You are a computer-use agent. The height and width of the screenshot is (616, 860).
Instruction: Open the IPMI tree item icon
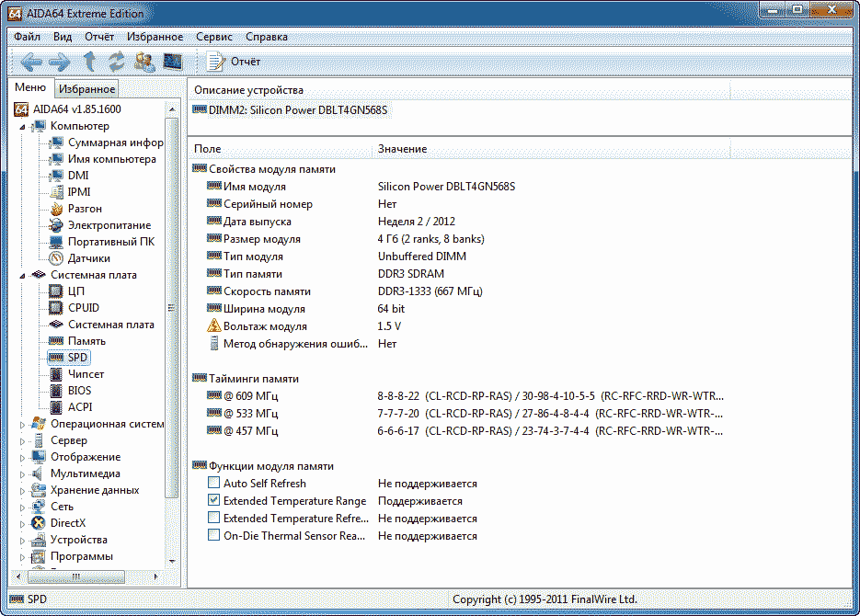point(56,192)
